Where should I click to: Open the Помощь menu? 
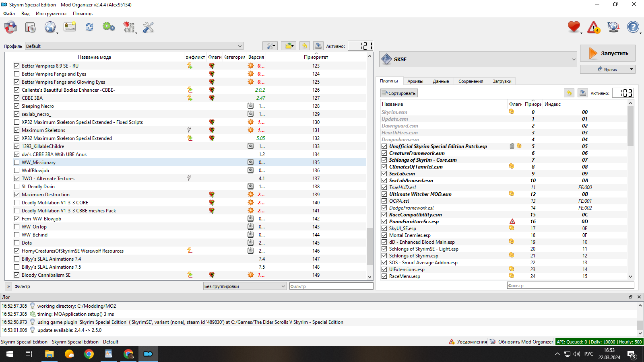83,14
